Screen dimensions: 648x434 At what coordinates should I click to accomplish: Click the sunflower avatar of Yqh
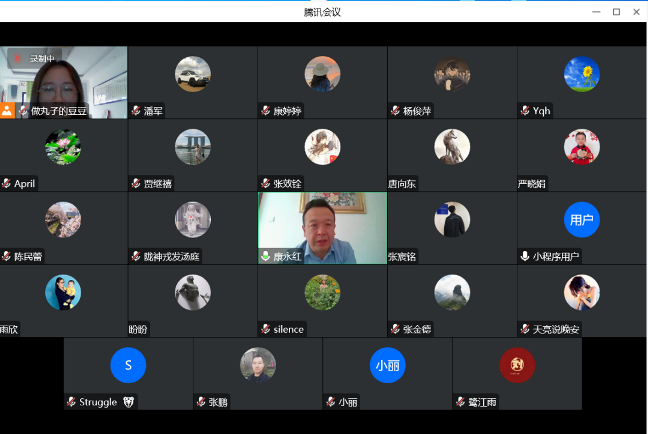point(581,74)
